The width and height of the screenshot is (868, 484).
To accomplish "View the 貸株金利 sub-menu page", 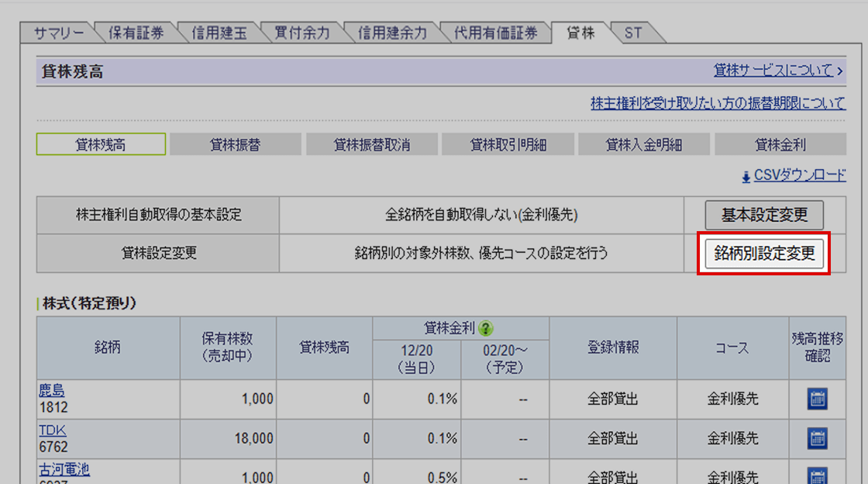I will click(780, 144).
